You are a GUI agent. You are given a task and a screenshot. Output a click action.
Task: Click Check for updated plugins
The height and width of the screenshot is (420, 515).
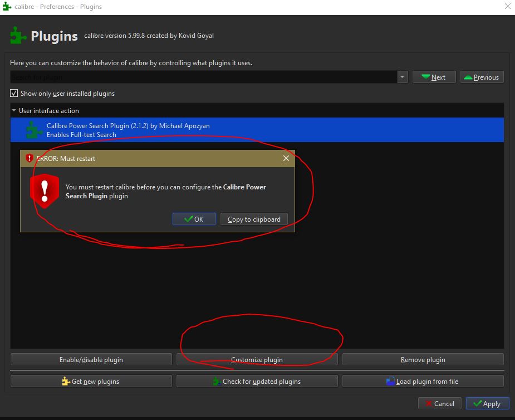click(x=257, y=381)
